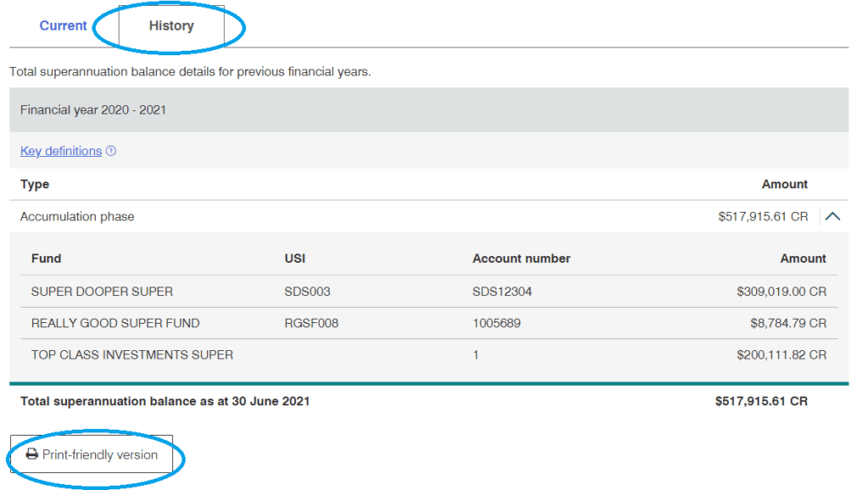Click the USI column header
Image resolution: width=868 pixels, height=490 pixels.
tap(295, 259)
